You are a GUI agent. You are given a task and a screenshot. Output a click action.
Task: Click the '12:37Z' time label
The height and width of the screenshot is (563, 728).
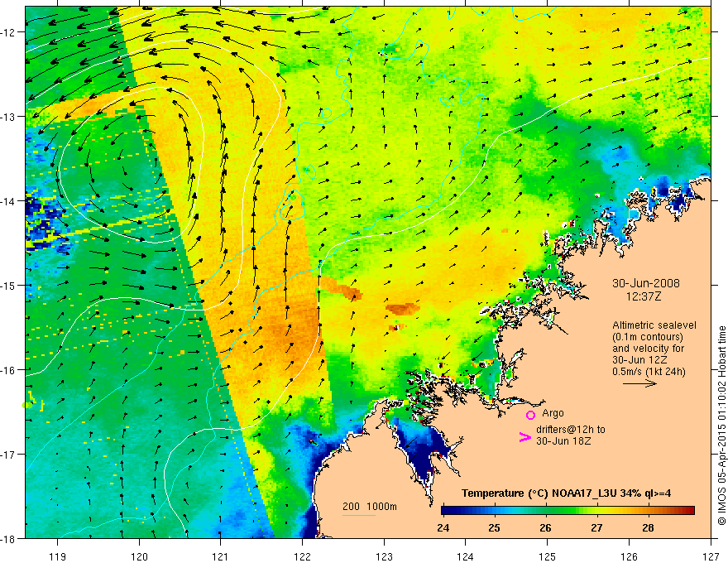[x=643, y=296]
